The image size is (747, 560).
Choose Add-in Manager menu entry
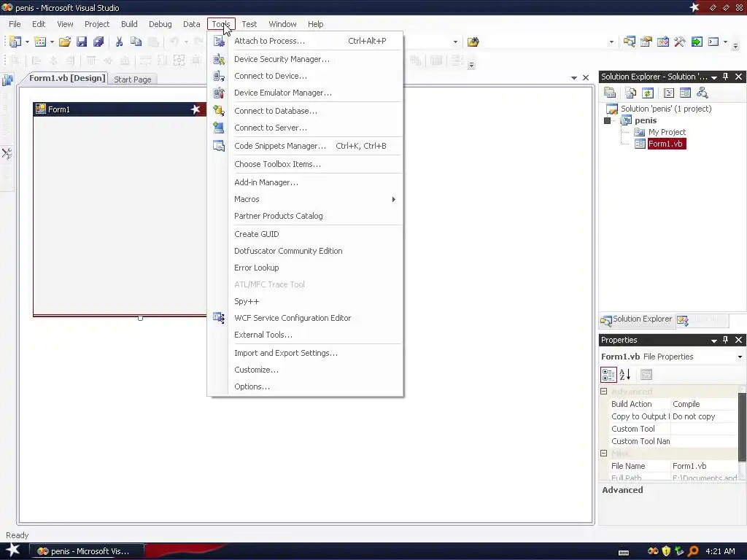[306, 182]
